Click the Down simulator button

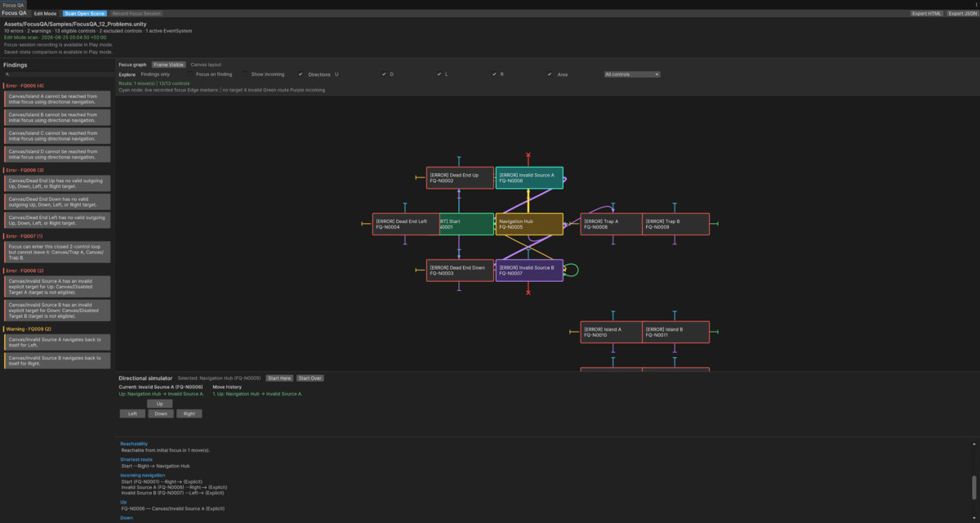pyautogui.click(x=160, y=413)
